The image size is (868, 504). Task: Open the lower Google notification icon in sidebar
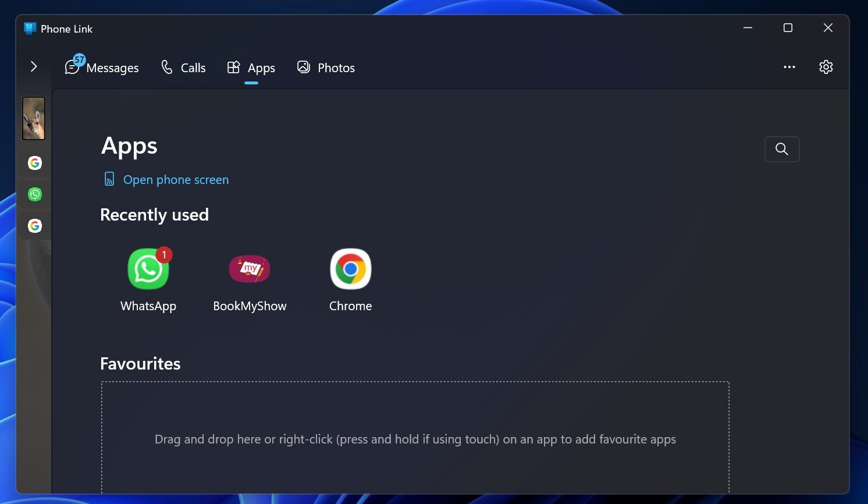35,226
